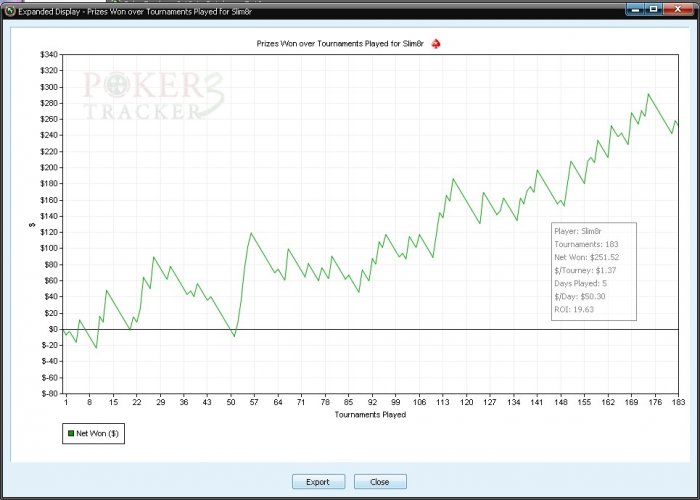Click the application icon in the title bar
Viewport: 700px width, 500px height.
click(9, 9)
